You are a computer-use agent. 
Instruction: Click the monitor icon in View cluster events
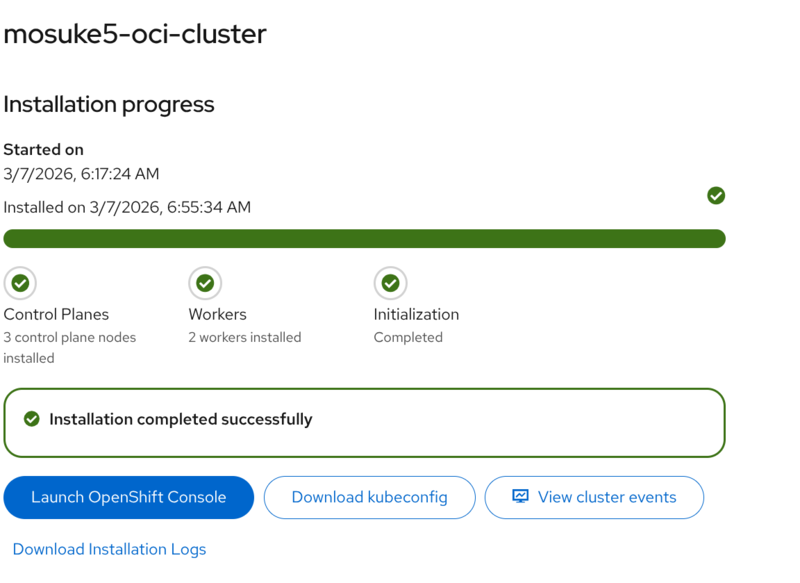520,497
